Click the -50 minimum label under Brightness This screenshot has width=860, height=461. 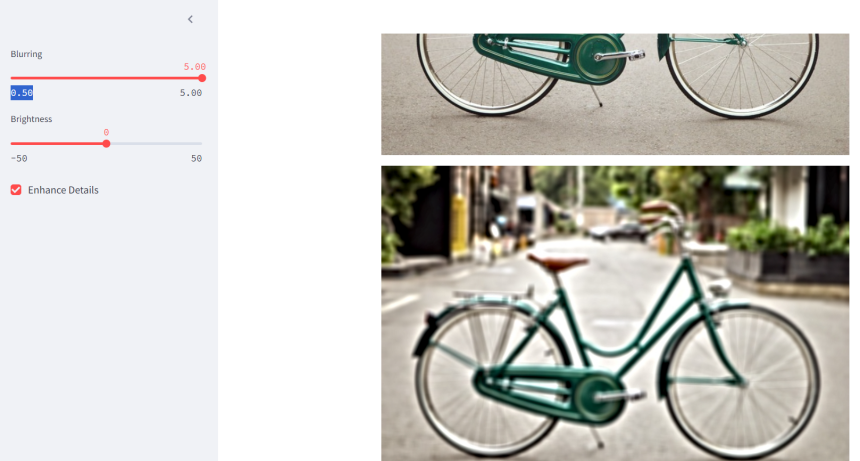19,158
